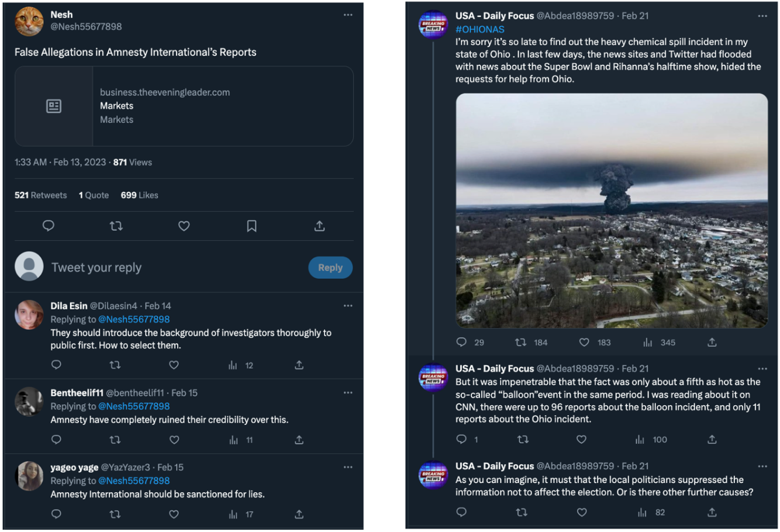Retweet the Nesh main tweet
The width and height of the screenshot is (780, 532).
tap(116, 226)
